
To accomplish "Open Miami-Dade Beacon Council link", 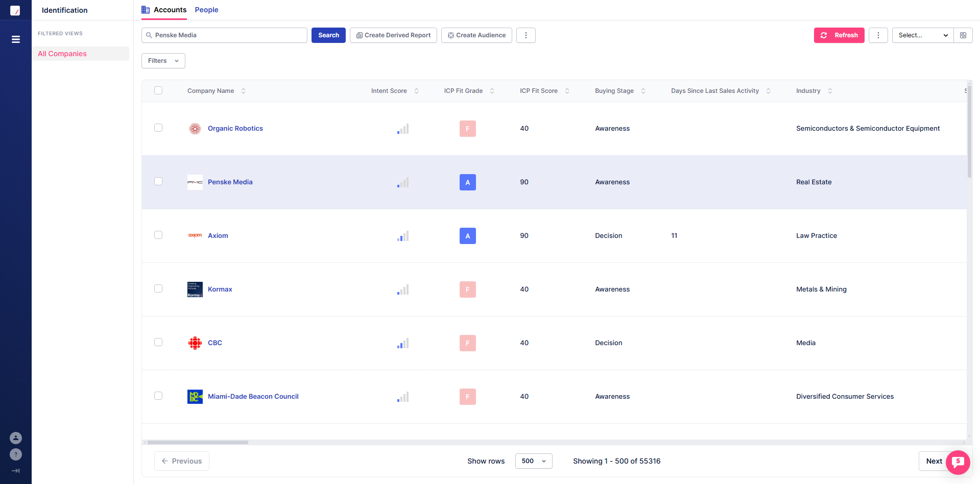I will 253,397.
